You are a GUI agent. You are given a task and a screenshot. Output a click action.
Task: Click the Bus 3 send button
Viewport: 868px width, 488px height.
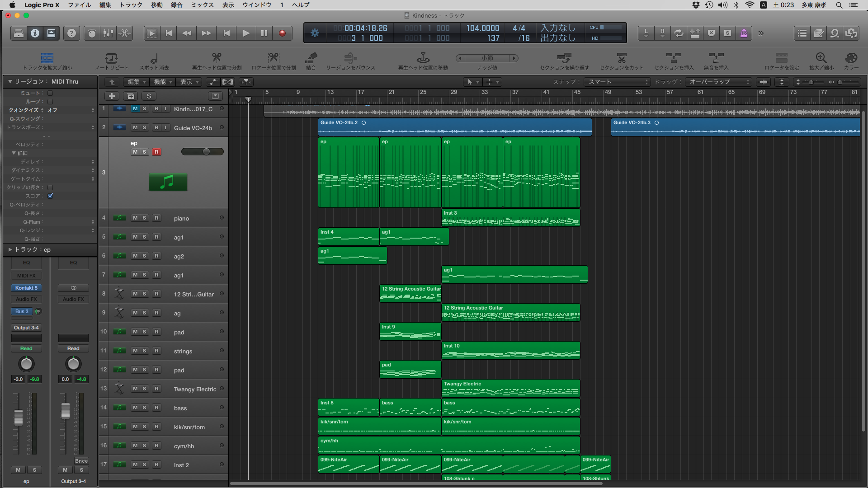[22, 311]
